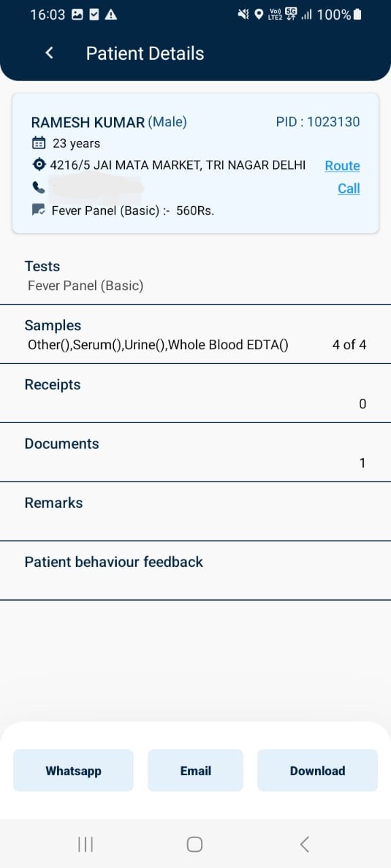Tap the location pin icon before the address

point(39,165)
